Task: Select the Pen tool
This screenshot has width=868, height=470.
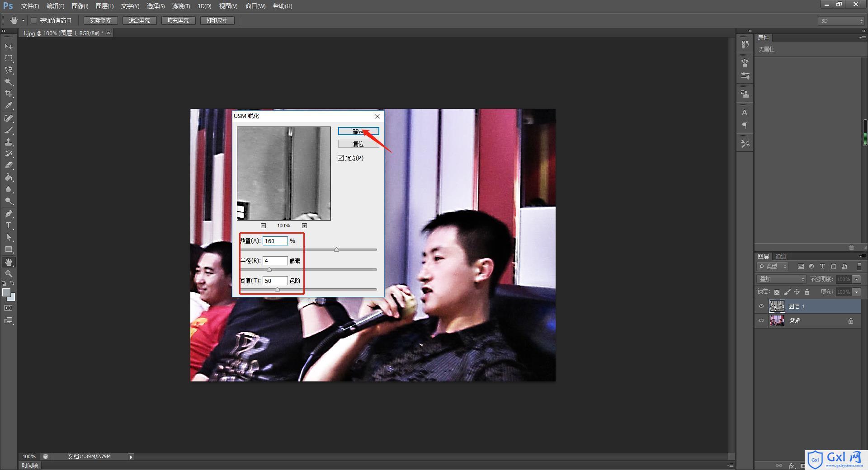Action: [9, 214]
